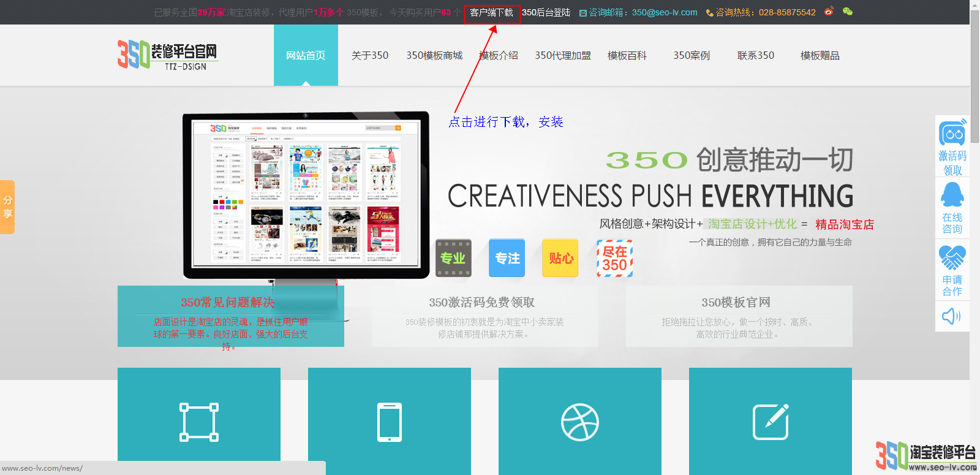Click the 350@seo-lv.com email address

click(665, 13)
